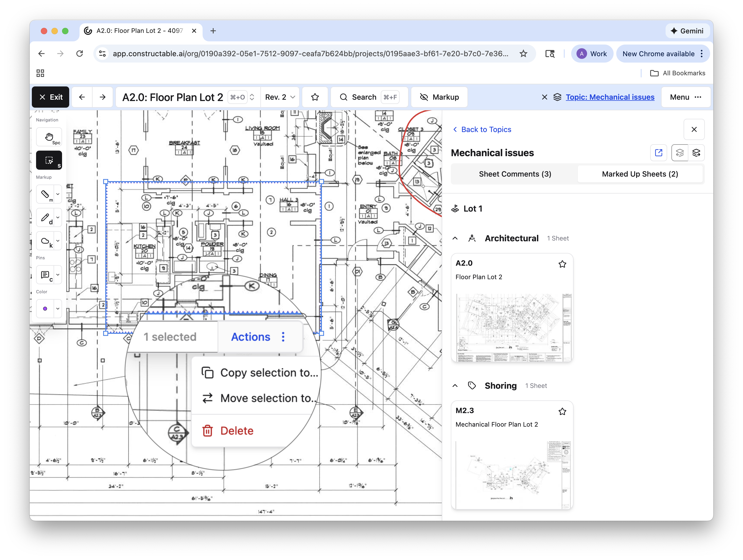Star the M2.3 sheet card
Screen dimensions: 743x560
pyautogui.click(x=562, y=412)
